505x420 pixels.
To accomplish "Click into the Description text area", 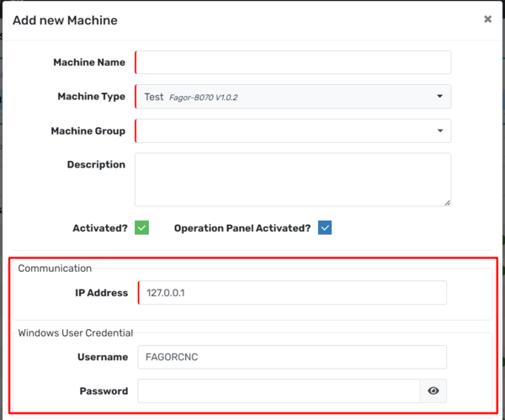I will (x=291, y=178).
